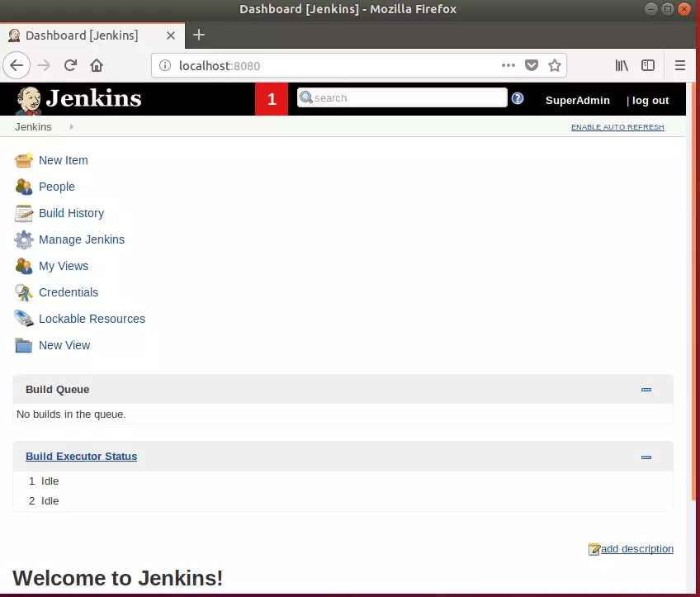The height and width of the screenshot is (597, 700).
Task: Click the Jenkins butler logo
Action: coord(28,100)
